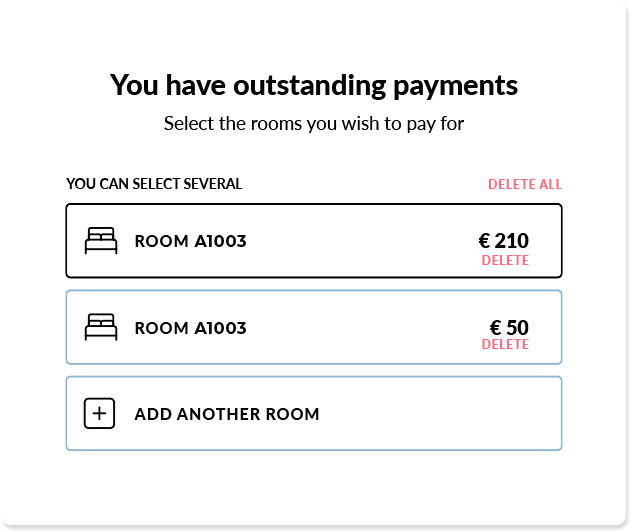Delete the €210 room payment
Viewport: 631px width, 532px height.
pos(505,260)
